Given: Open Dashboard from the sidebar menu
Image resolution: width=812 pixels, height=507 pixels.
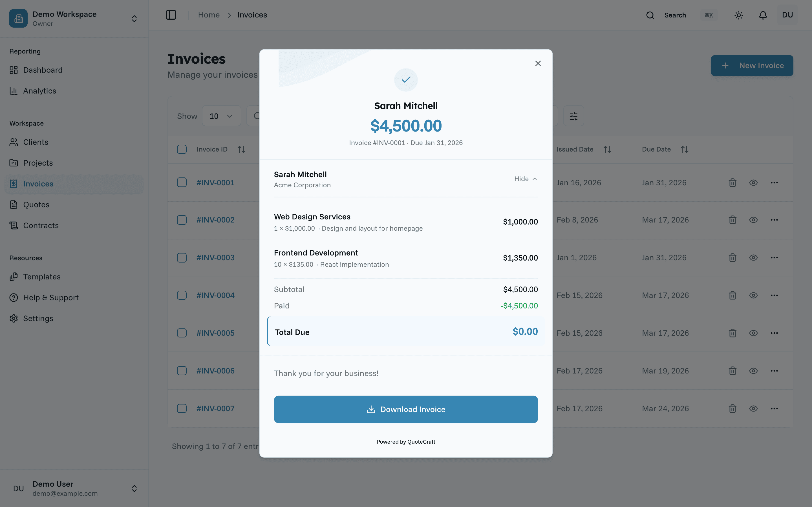Looking at the screenshot, I should coord(43,70).
